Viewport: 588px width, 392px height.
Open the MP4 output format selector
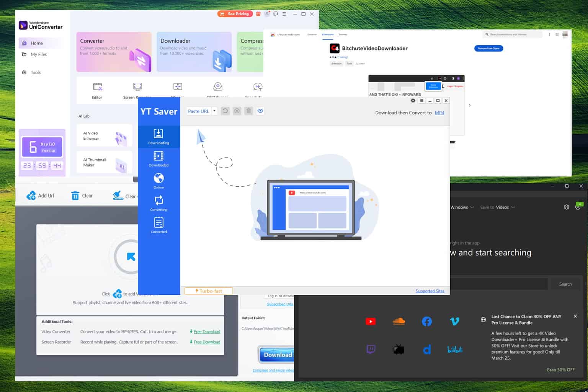coord(439,113)
